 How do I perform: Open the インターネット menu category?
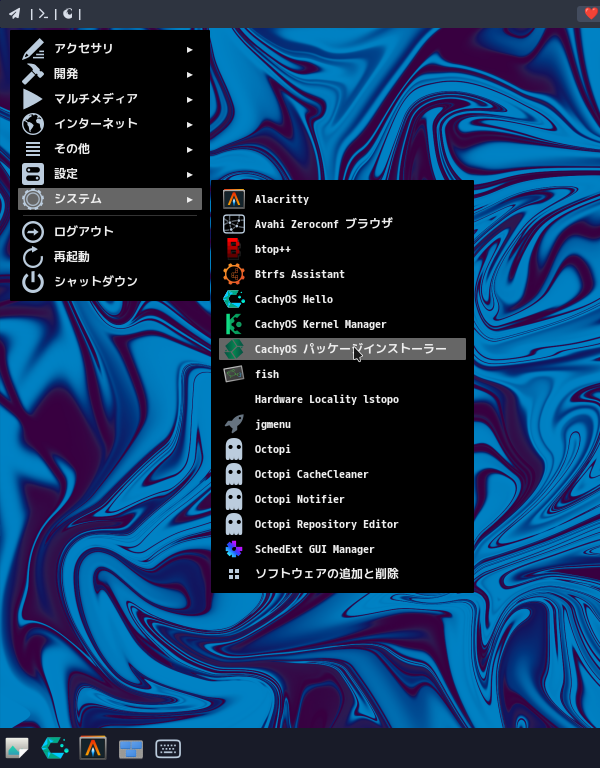[x=110, y=124]
